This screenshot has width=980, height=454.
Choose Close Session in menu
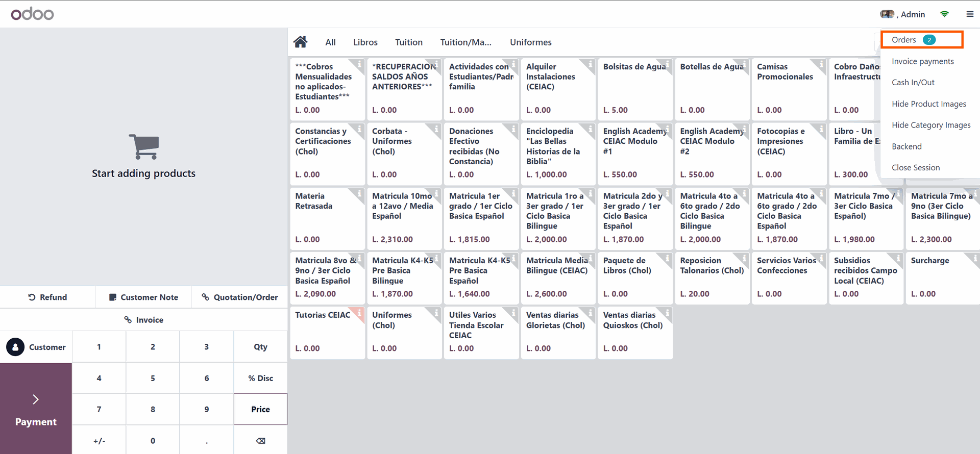coord(915,168)
